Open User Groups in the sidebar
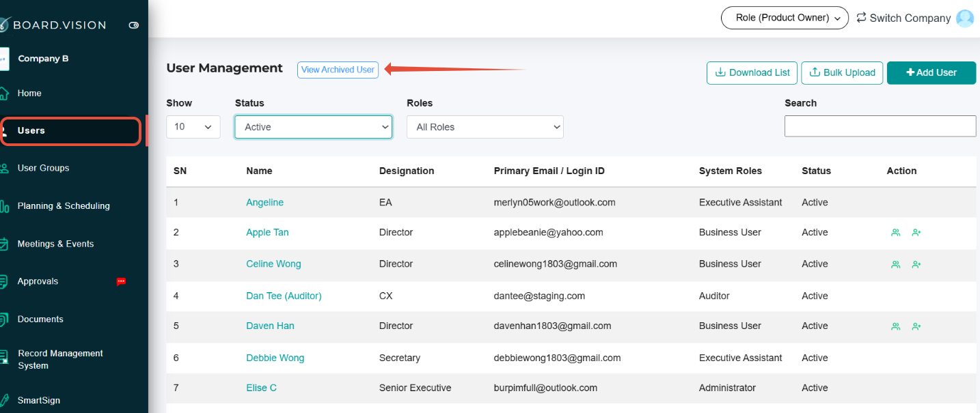 click(x=43, y=168)
